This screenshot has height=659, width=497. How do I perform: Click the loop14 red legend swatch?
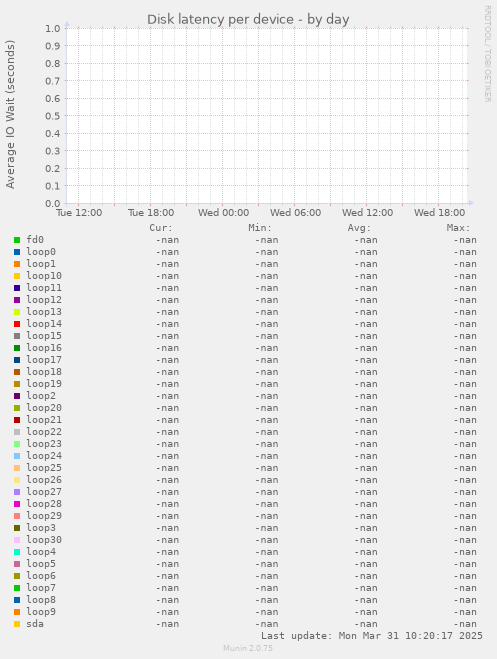pyautogui.click(x=17, y=324)
